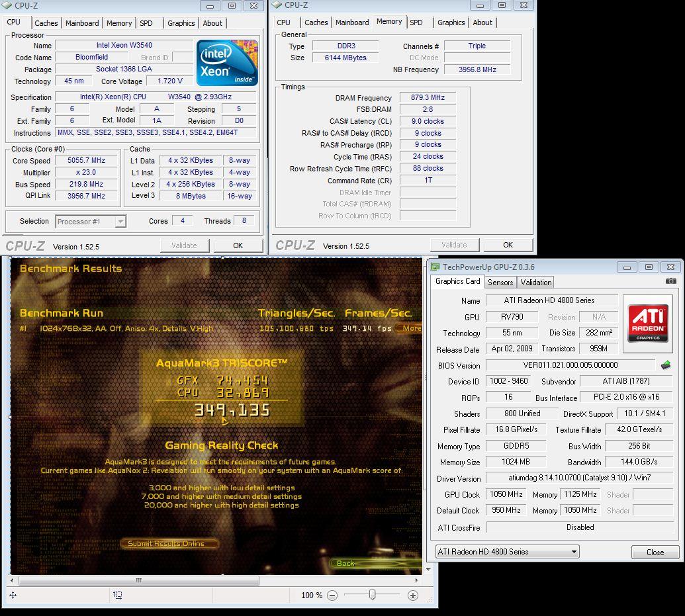
Task: Click the ATI Radeon logo in GPU-Z
Action: pyautogui.click(x=648, y=324)
